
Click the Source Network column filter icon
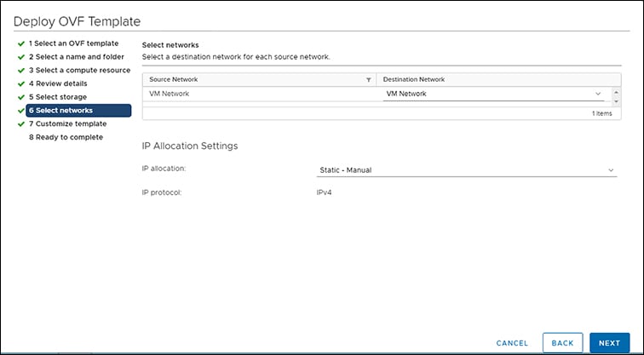368,80
